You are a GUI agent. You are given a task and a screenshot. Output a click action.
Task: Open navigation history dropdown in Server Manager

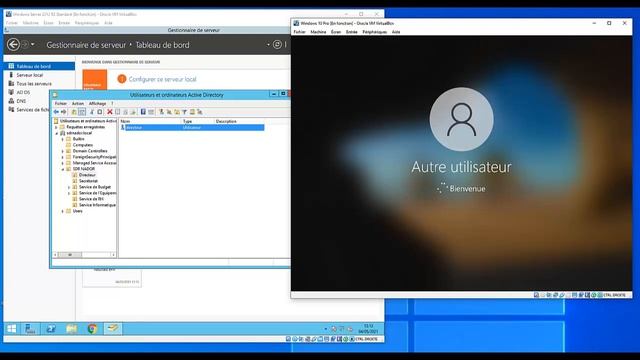tap(33, 44)
